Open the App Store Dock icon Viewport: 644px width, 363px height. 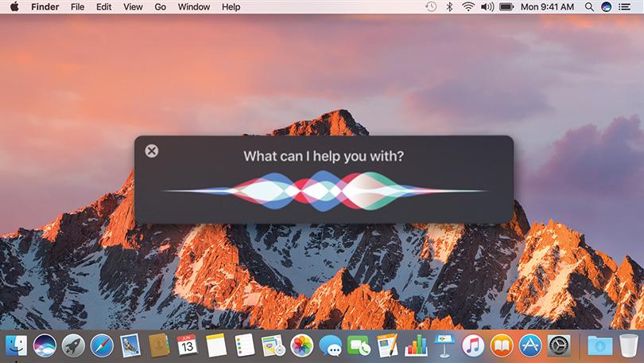(530, 345)
